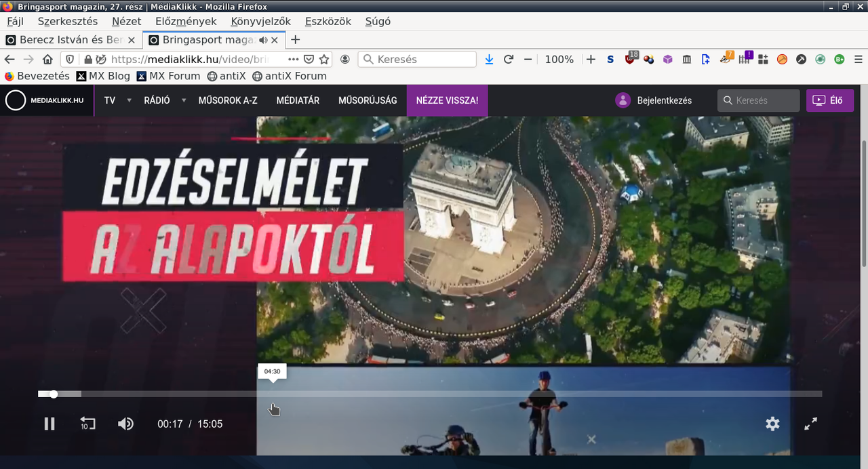Screen dimensions: 868x469
Task: Reset the 100% zoom level
Action: coord(559,59)
